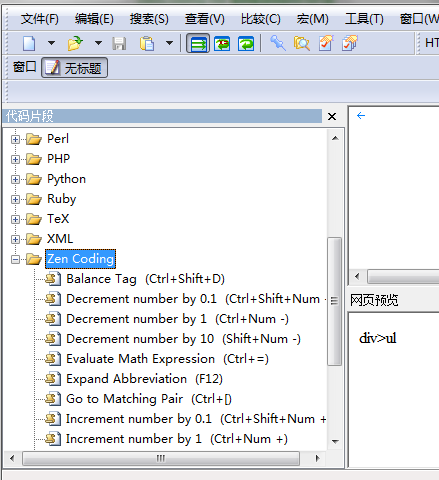Click the magnifier find icon
The height and width of the screenshot is (480, 439).
pyautogui.click(x=302, y=43)
